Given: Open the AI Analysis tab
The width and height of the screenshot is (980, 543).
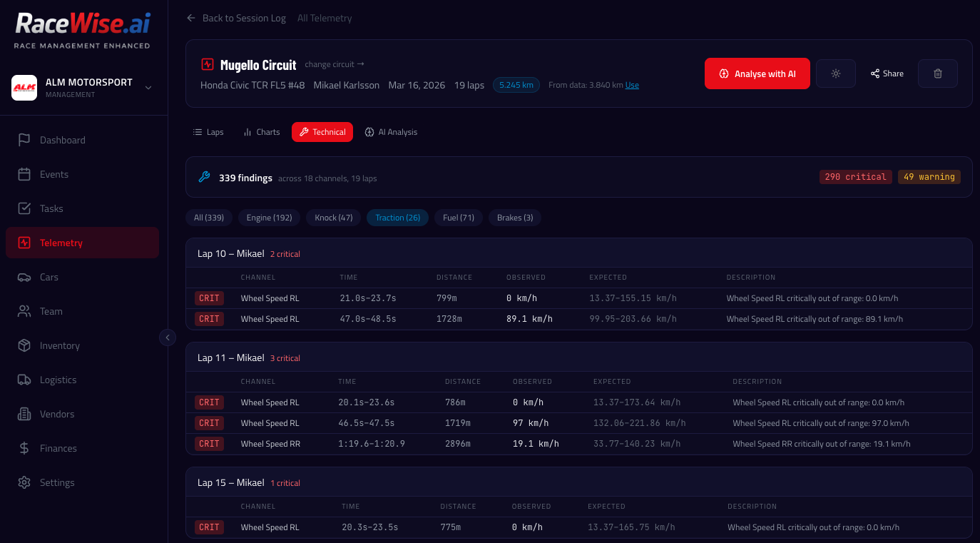Looking at the screenshot, I should coord(391,132).
